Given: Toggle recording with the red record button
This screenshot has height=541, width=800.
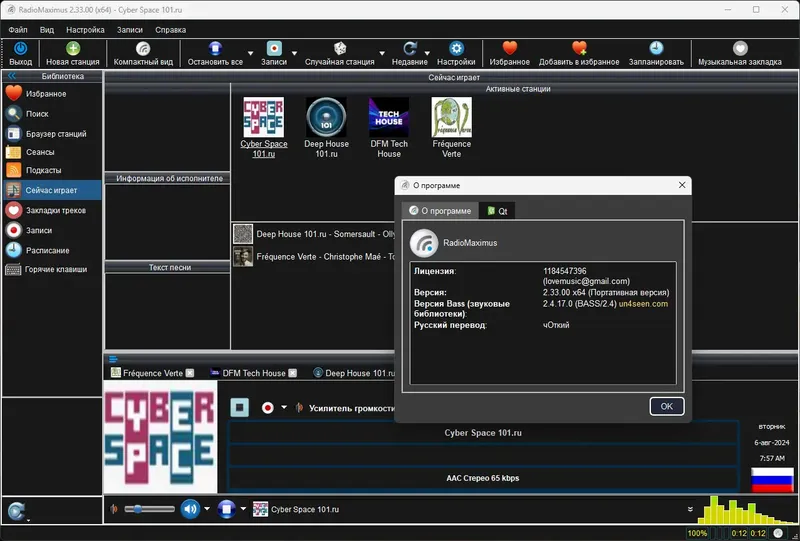Looking at the screenshot, I should [x=267, y=408].
